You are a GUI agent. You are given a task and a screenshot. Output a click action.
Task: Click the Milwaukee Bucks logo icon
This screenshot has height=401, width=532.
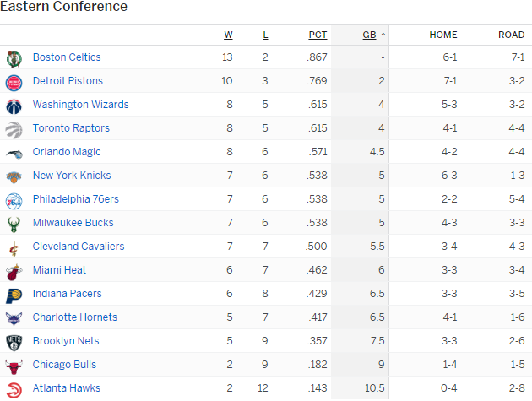pos(14,224)
